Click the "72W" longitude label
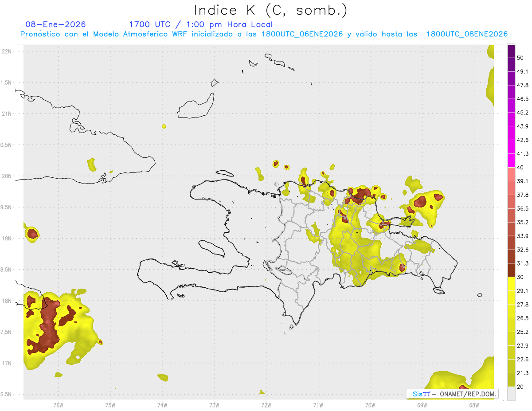 (x=266, y=405)
